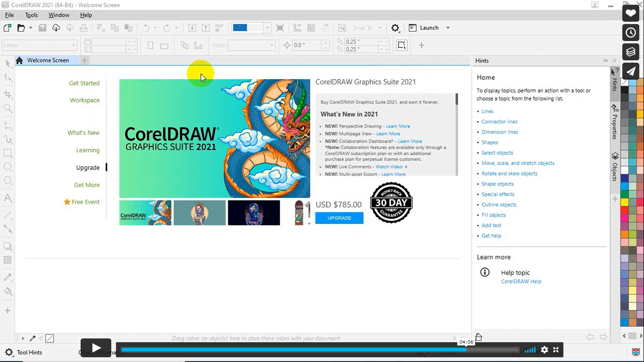
Task: Select the Drop Shadow tool
Action: [x=8, y=246]
